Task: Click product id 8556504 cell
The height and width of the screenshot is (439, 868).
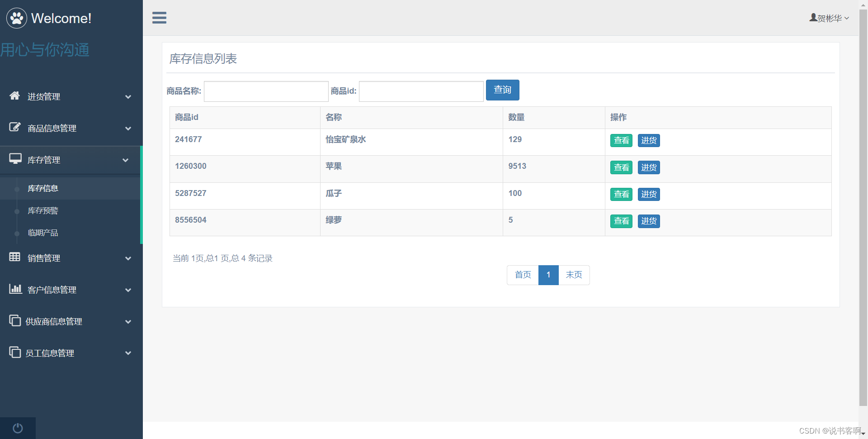Action: point(245,223)
